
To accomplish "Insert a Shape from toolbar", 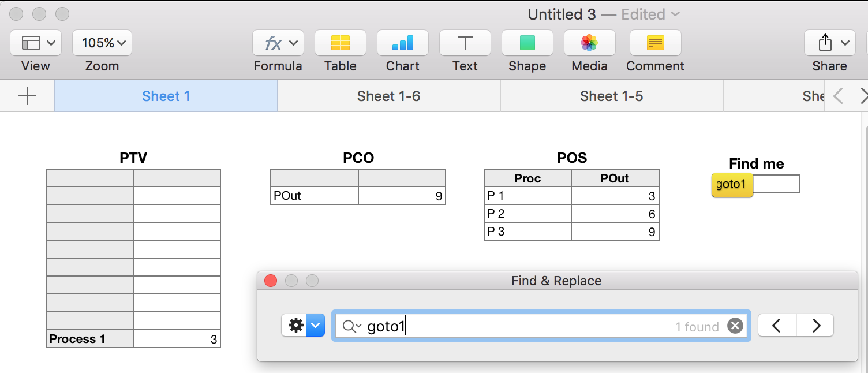I will 527,43.
